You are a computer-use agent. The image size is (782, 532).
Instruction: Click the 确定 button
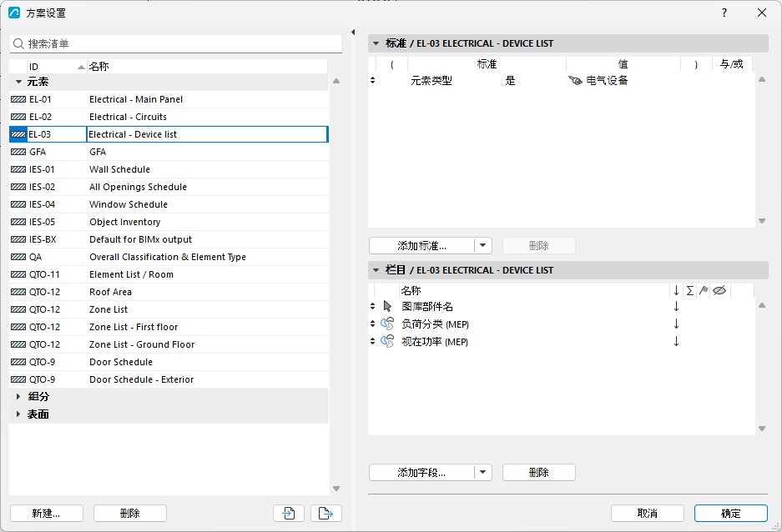[730, 513]
